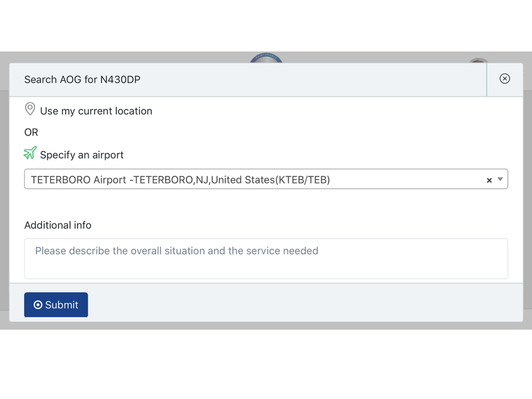Click the circle icon inside Submit
This screenshot has height=399, width=532.
(38, 305)
